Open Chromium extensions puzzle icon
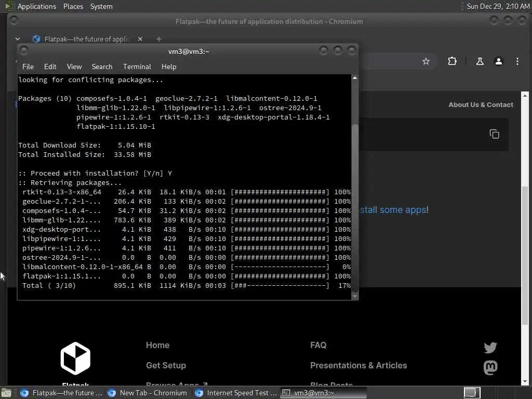This screenshot has width=532, height=399. (x=453, y=61)
